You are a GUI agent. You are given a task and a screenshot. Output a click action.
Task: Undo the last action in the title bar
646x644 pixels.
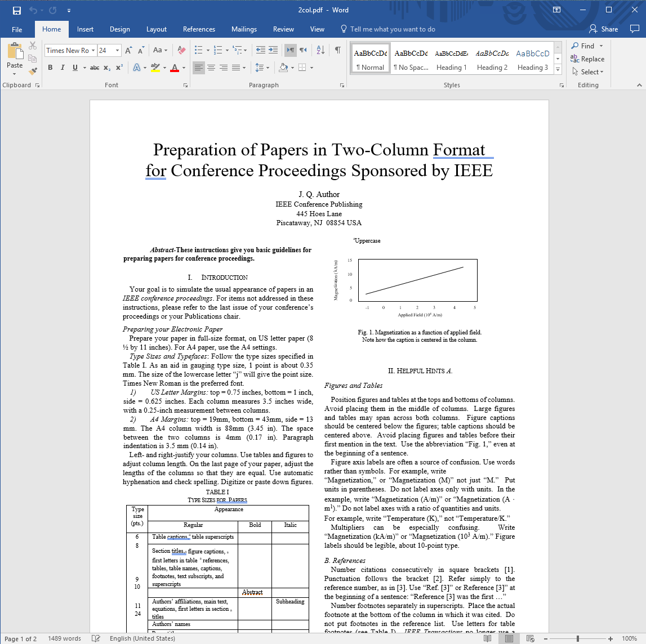(33, 10)
